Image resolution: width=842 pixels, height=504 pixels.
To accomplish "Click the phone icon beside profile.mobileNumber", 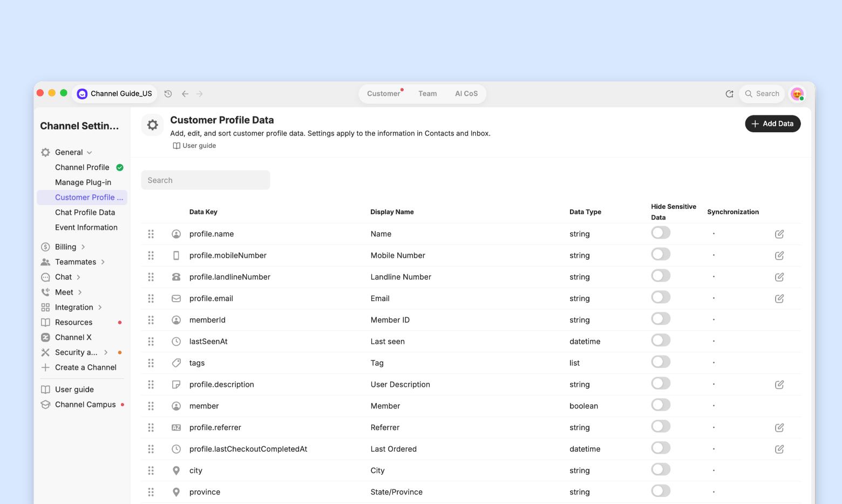I will click(x=176, y=255).
